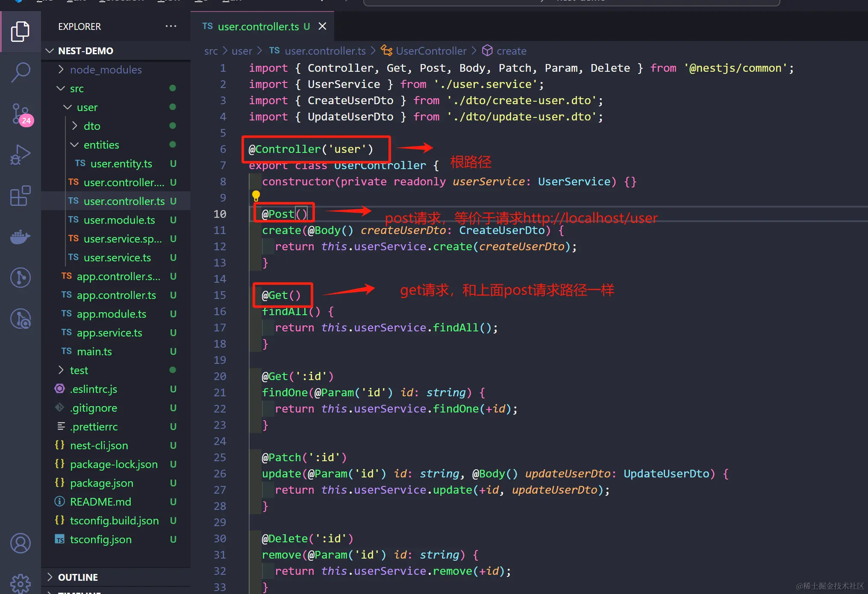This screenshot has width=868, height=594.
Task: Open Run and Debug view
Action: click(20, 155)
